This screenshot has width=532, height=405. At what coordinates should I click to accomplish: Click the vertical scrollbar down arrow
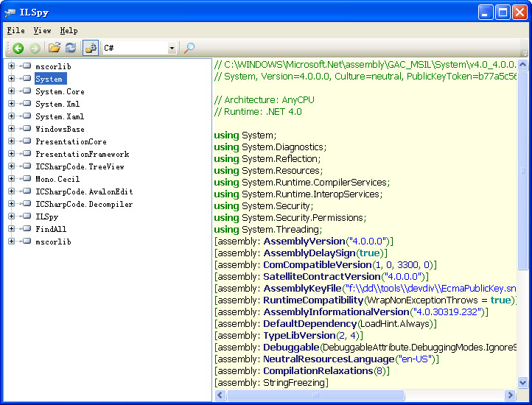[x=522, y=383]
